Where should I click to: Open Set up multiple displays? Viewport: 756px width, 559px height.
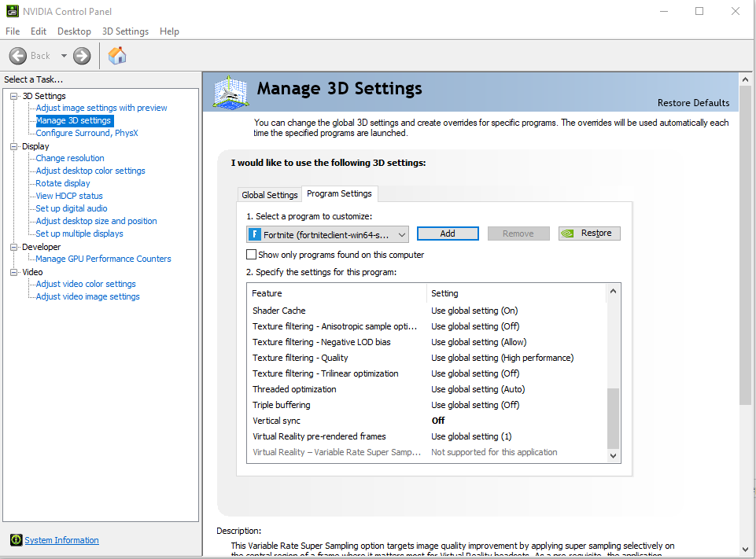[79, 234]
